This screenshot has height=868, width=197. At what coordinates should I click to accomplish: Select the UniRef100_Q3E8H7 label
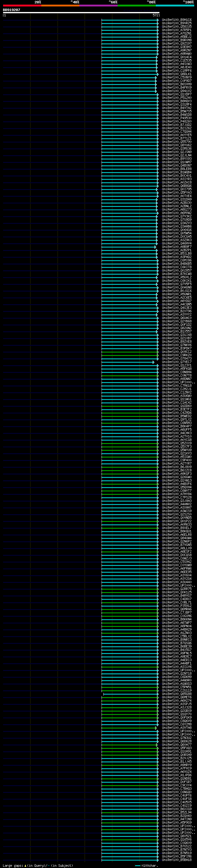click(x=176, y=47)
